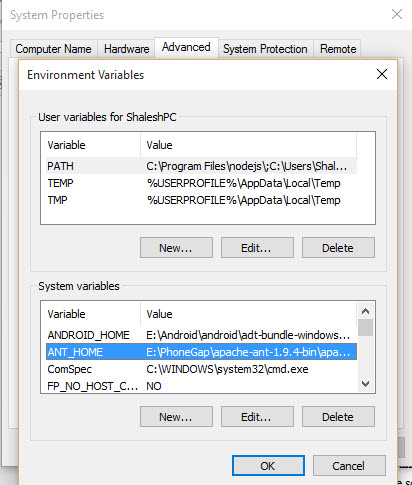Viewport: 412px width, 485px height.
Task: Edit the selected user variable
Action: coord(257,248)
